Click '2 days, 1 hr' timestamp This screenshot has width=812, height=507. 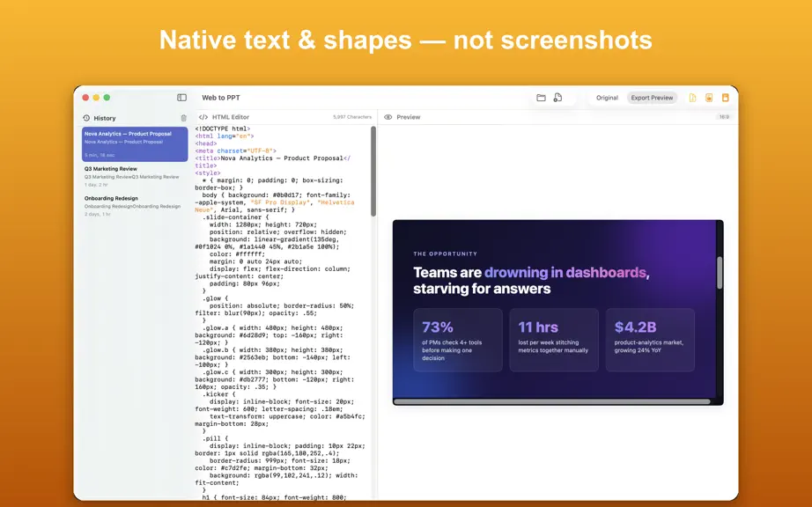pos(98,214)
